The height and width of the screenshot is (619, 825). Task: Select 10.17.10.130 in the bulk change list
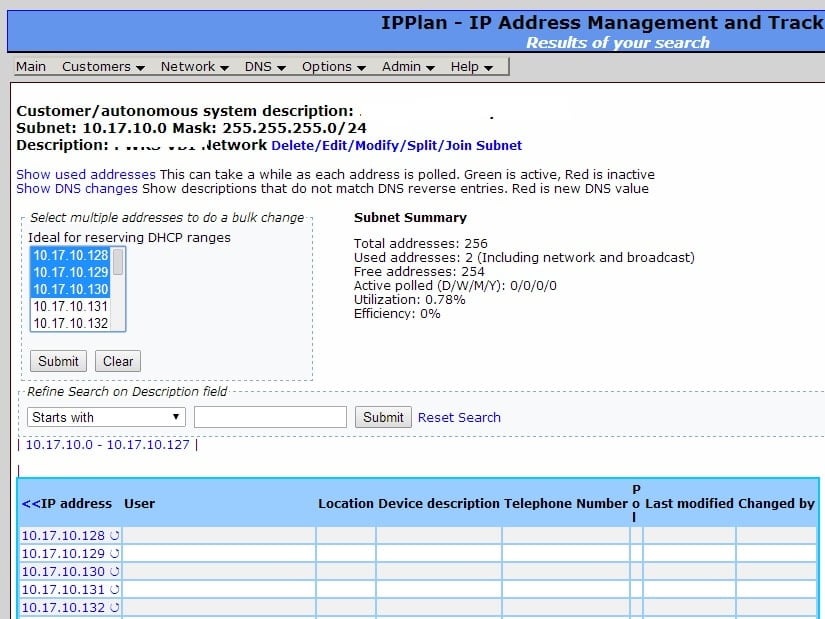point(71,289)
